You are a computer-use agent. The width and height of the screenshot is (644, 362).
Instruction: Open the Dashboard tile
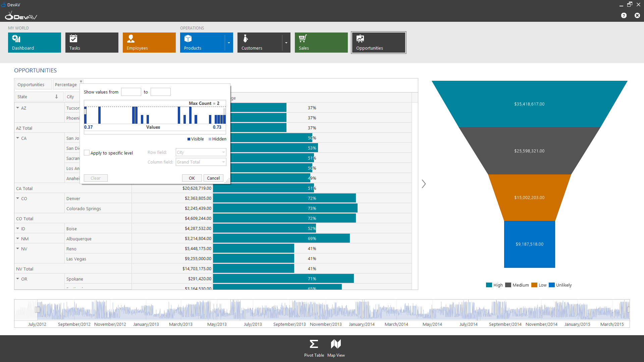34,43
